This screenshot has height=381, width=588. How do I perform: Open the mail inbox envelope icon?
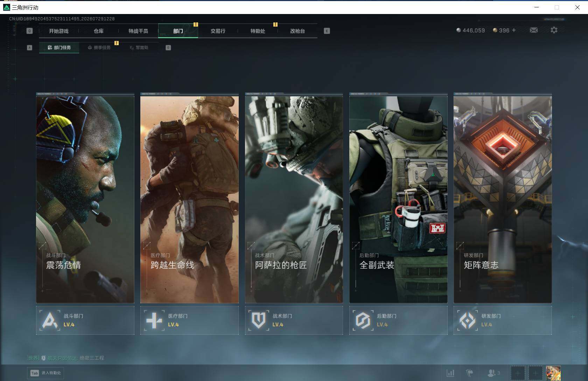click(534, 30)
